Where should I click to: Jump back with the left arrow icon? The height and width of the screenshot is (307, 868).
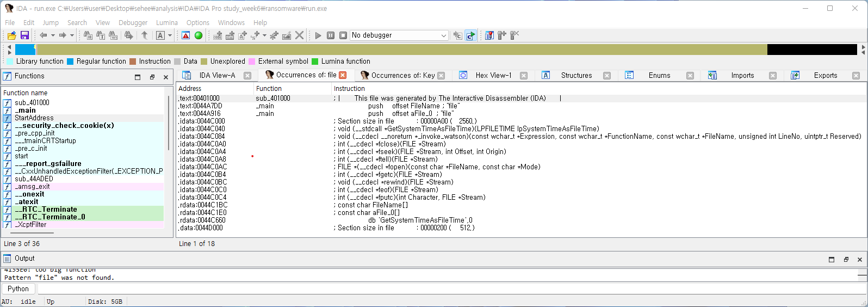coord(44,35)
